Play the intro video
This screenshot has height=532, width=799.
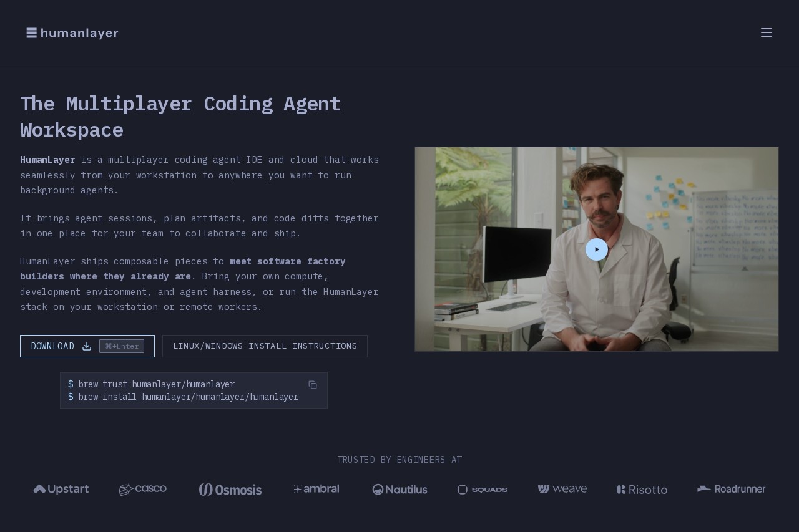click(597, 249)
